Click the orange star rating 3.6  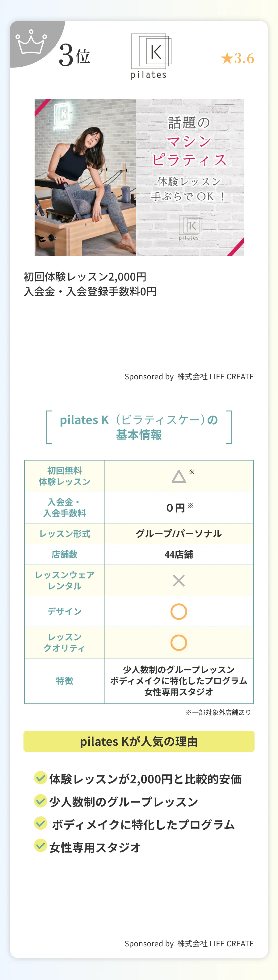coord(237,58)
